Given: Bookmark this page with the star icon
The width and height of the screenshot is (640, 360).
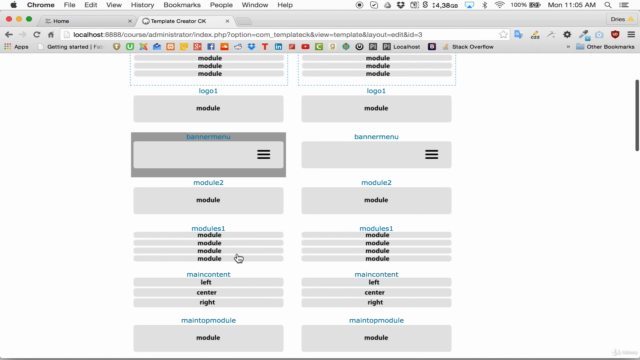Looking at the screenshot, I should [x=503, y=35].
